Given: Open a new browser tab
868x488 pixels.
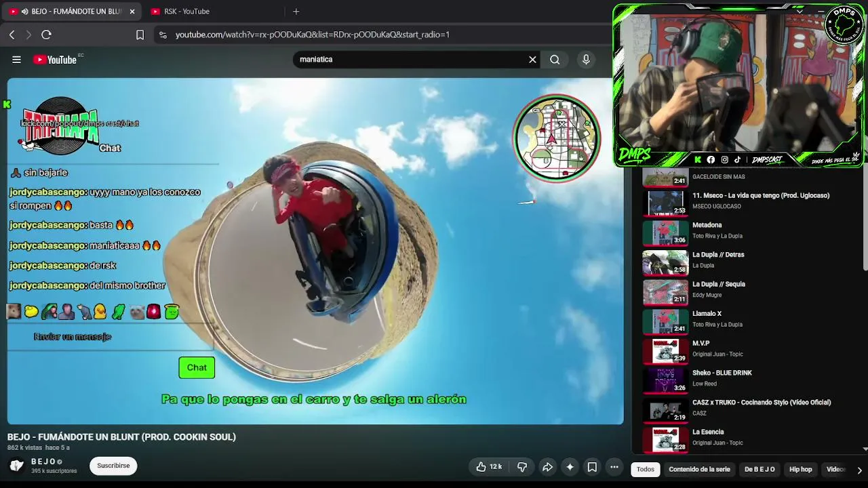Looking at the screenshot, I should point(296,12).
